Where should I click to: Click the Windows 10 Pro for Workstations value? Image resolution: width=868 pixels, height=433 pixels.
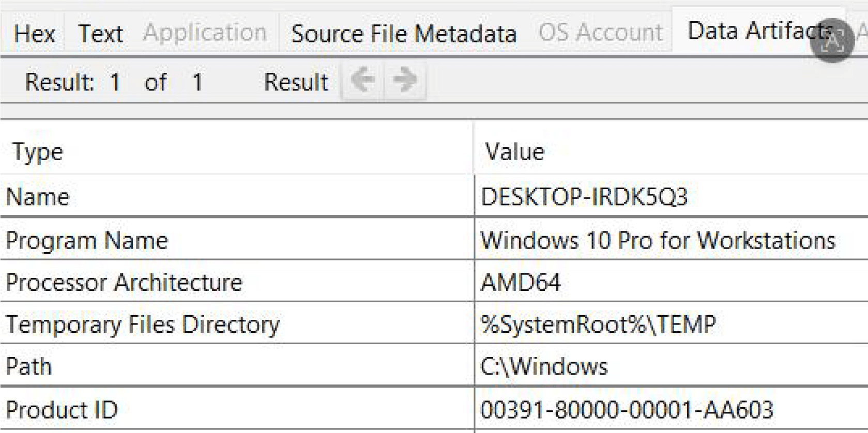click(x=658, y=240)
